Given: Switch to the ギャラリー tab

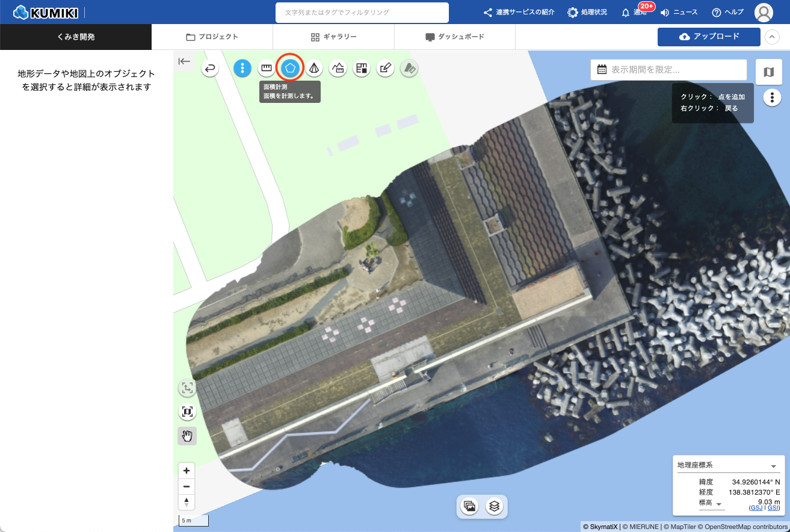Looking at the screenshot, I should point(333,37).
